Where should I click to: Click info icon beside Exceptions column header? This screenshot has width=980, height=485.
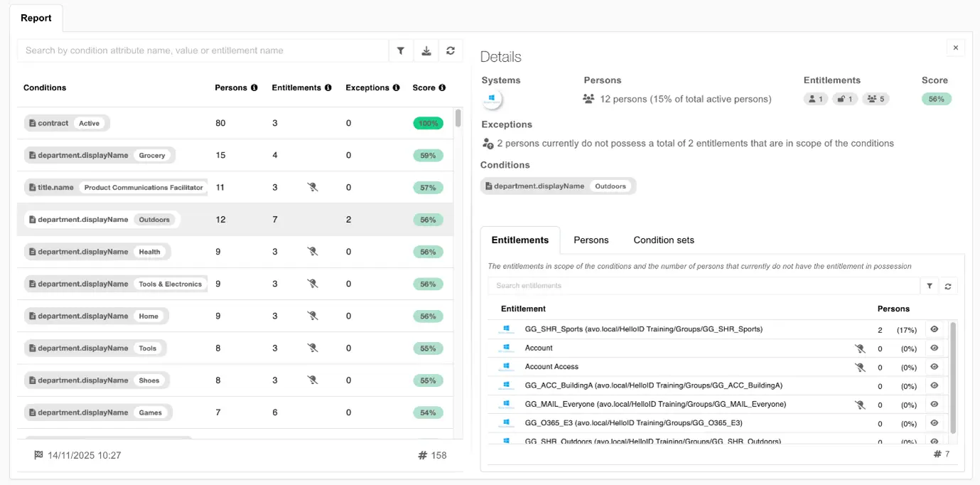pos(395,88)
